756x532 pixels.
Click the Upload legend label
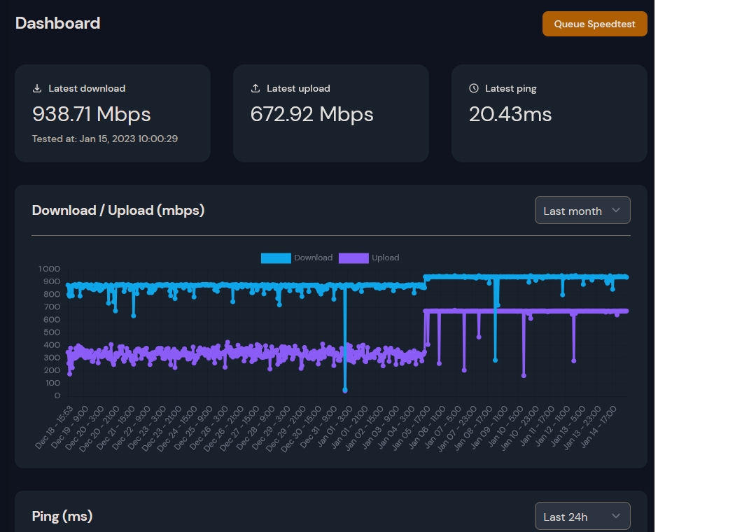[385, 258]
